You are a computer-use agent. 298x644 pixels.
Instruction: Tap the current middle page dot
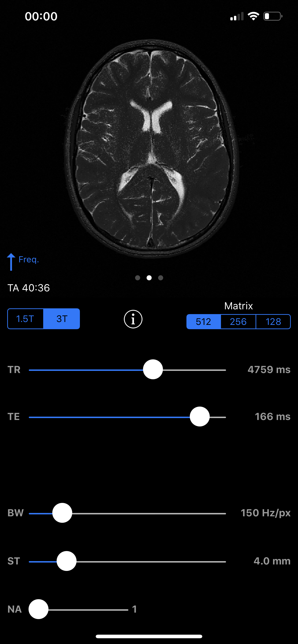tap(149, 278)
